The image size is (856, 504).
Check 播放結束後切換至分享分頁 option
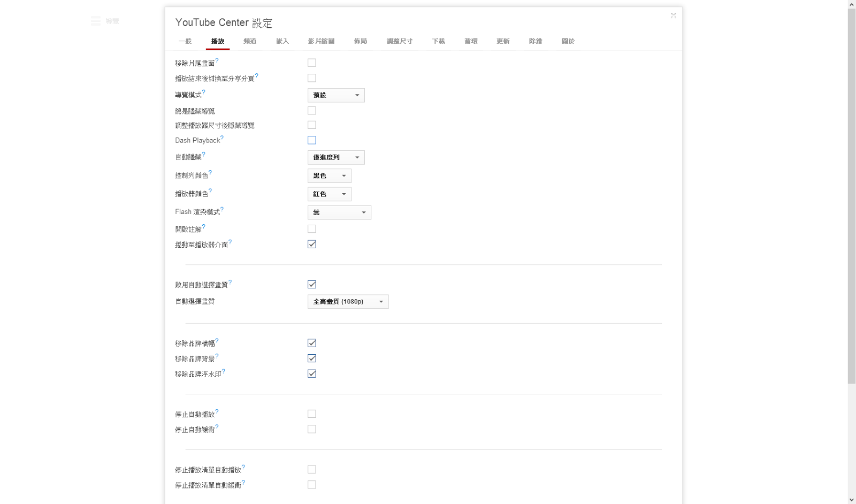click(312, 78)
